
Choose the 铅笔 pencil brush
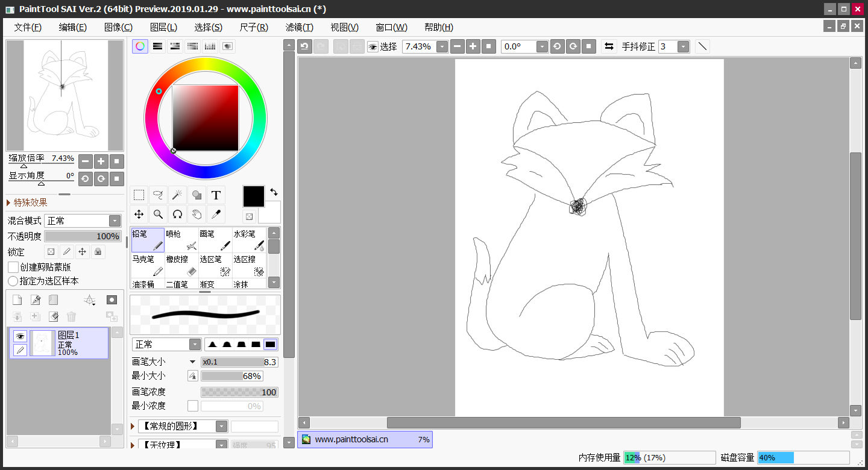(148, 240)
